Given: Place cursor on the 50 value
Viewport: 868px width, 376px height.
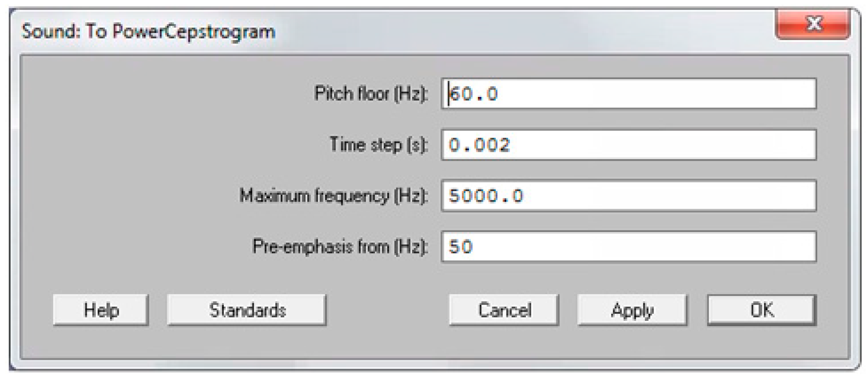Looking at the screenshot, I should point(461,247).
